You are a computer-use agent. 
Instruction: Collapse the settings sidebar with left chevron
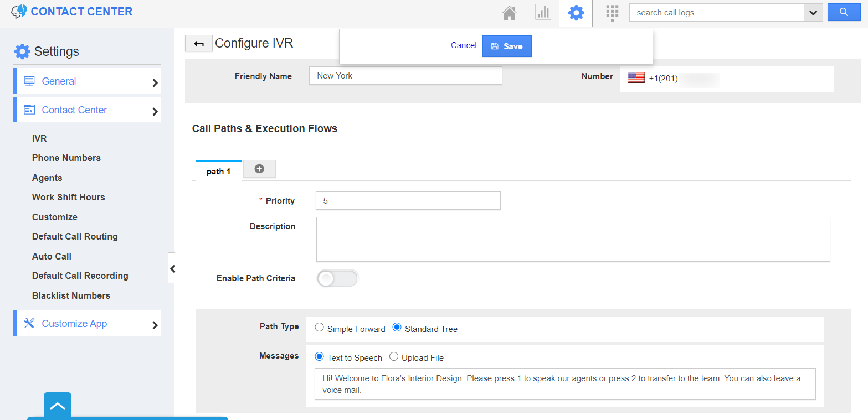pyautogui.click(x=172, y=269)
